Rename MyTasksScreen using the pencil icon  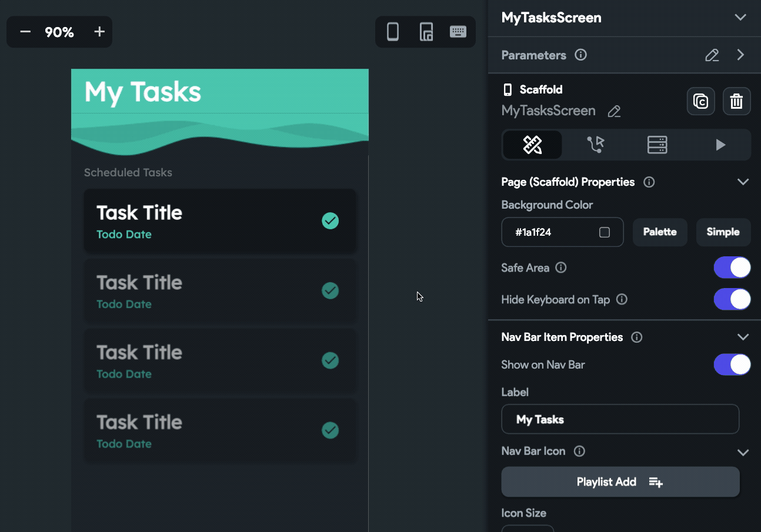[614, 111]
